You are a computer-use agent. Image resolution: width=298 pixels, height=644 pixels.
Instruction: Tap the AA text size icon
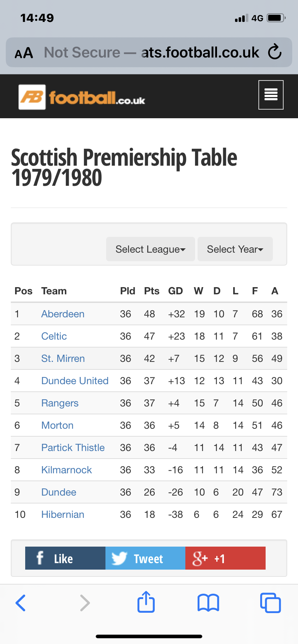point(24,53)
